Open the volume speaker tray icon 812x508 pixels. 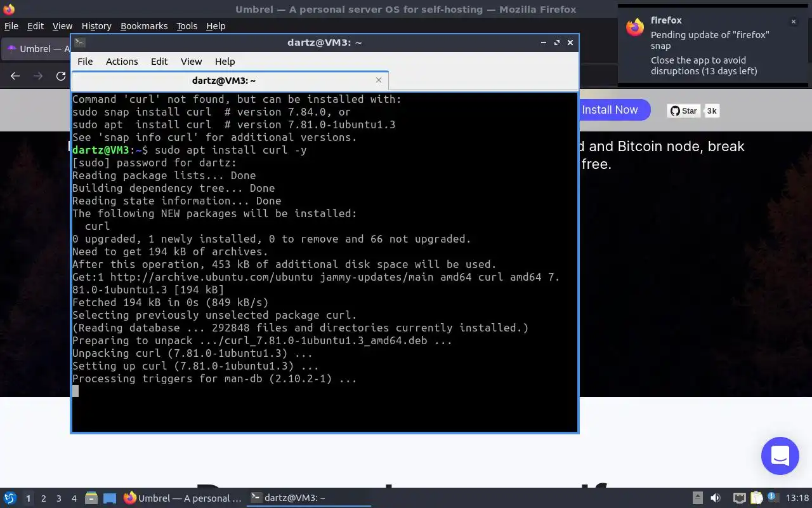[716, 498]
